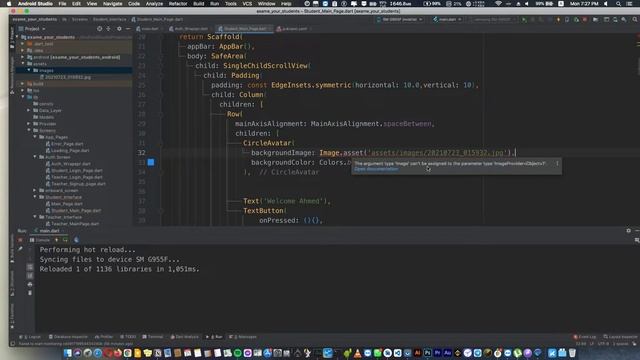The image size is (640, 360).
Task: Expand the build folder in project tree
Action: pyautogui.click(x=23, y=84)
